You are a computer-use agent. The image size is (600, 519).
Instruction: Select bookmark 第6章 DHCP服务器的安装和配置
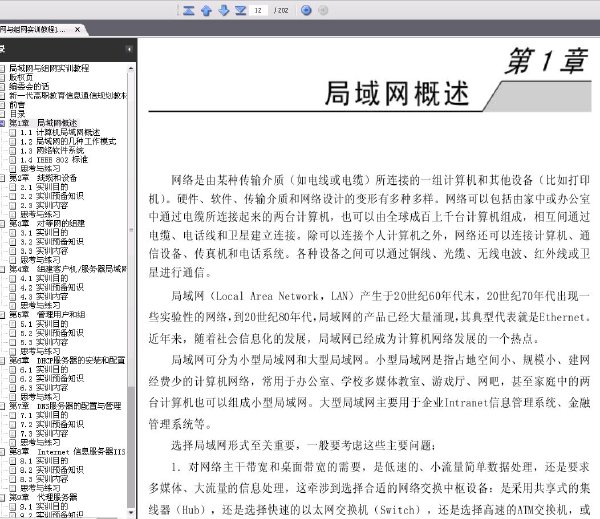click(67, 361)
